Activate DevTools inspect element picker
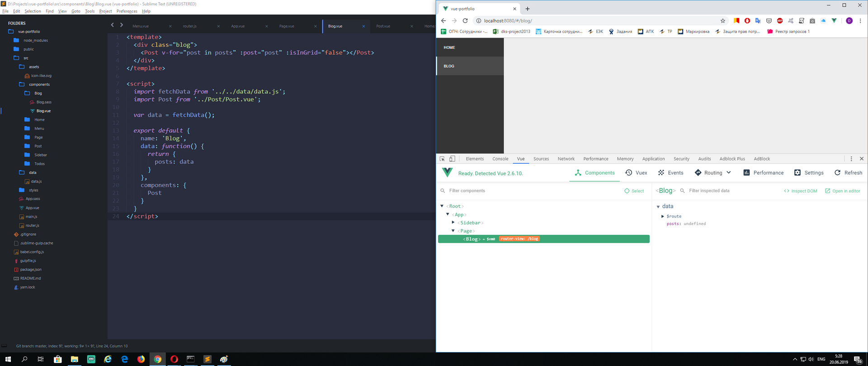 pyautogui.click(x=443, y=159)
